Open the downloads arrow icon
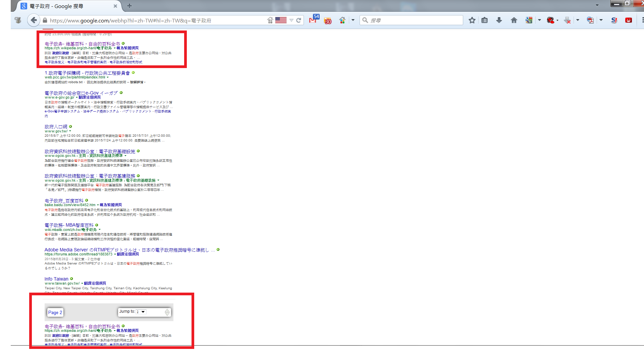Image resolution: width=644 pixels, height=362 pixels. [499, 20]
